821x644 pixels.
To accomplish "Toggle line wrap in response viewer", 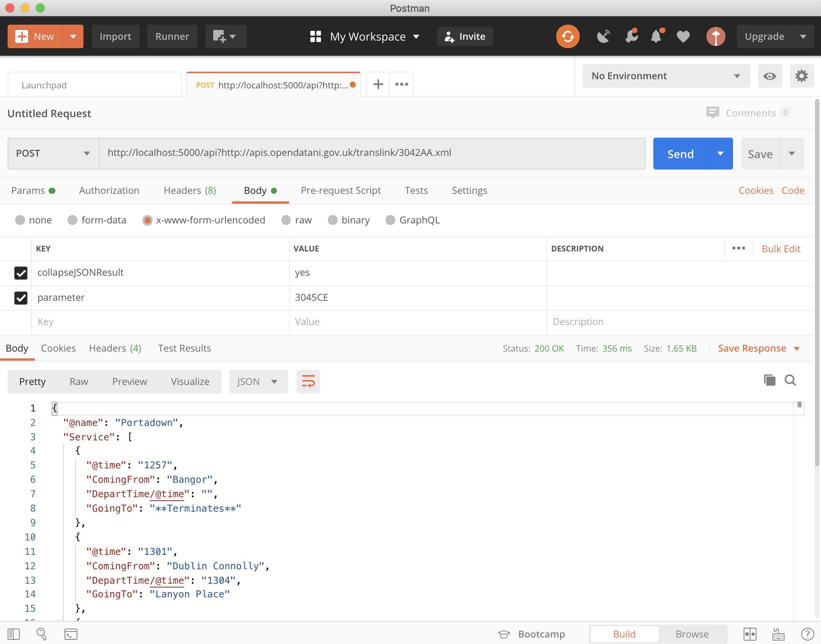I will click(308, 381).
